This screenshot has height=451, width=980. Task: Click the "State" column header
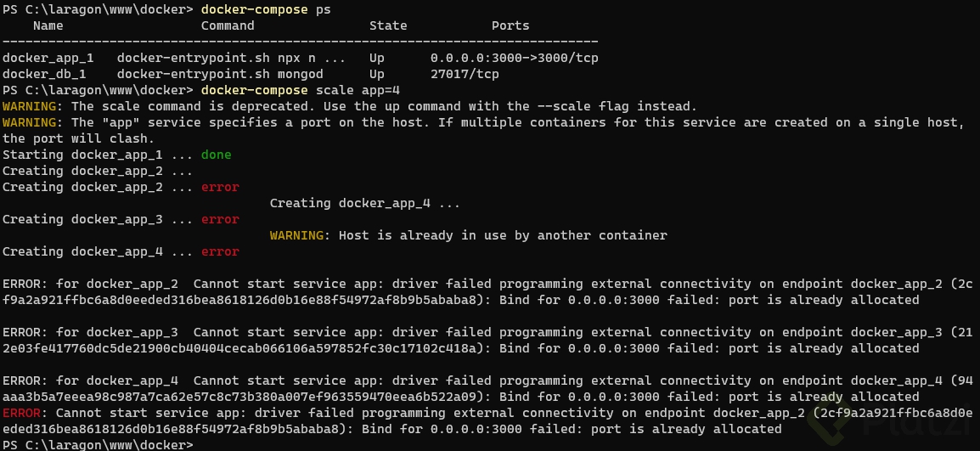tap(388, 25)
